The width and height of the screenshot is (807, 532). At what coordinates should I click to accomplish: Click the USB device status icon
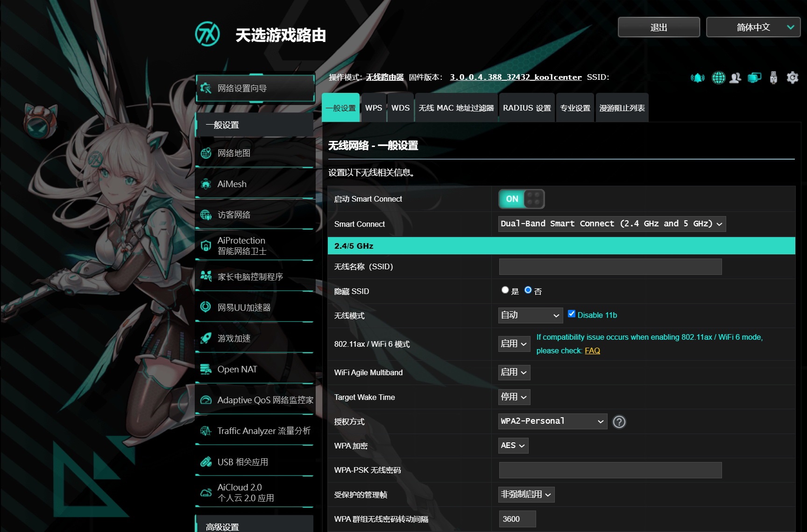click(x=773, y=77)
